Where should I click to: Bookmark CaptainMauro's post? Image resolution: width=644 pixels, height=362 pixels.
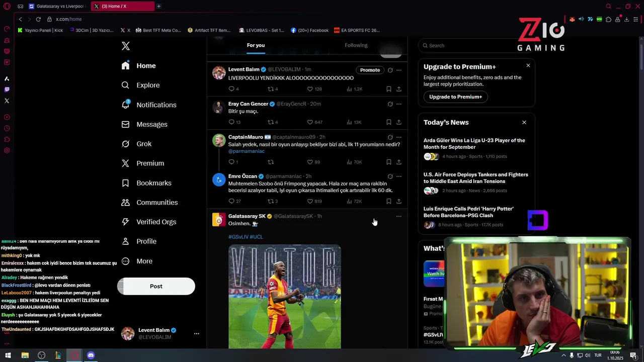[x=389, y=162]
